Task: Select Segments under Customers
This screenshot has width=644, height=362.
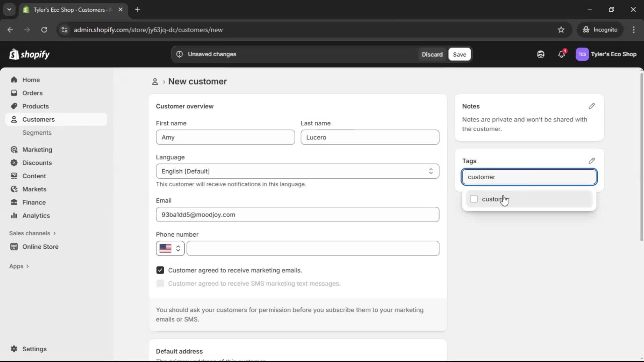Action: click(37, 133)
